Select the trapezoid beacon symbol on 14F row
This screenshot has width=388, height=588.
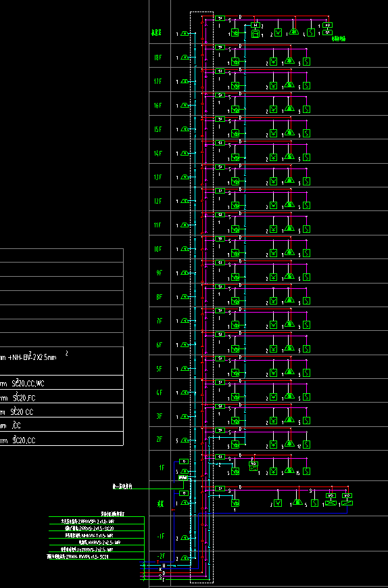[x=289, y=156]
